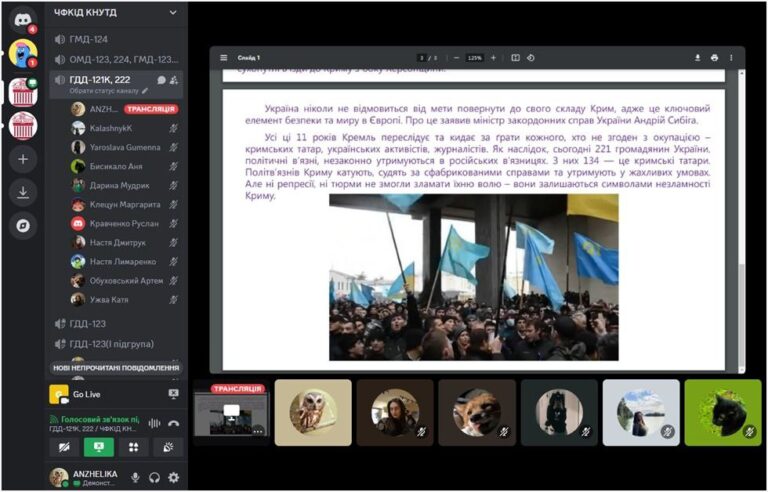Stop screen sharing green button
The width and height of the screenshot is (768, 492).
click(97, 447)
